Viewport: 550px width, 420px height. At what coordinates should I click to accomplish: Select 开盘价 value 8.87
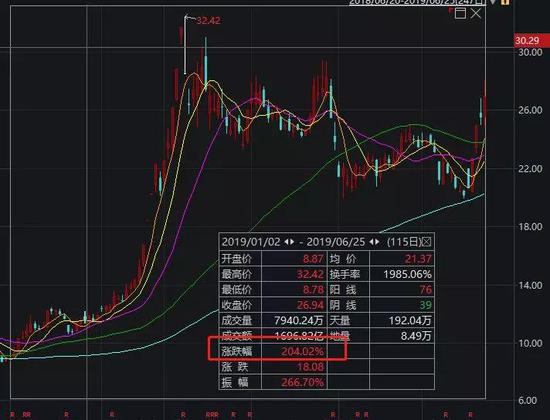click(x=313, y=259)
